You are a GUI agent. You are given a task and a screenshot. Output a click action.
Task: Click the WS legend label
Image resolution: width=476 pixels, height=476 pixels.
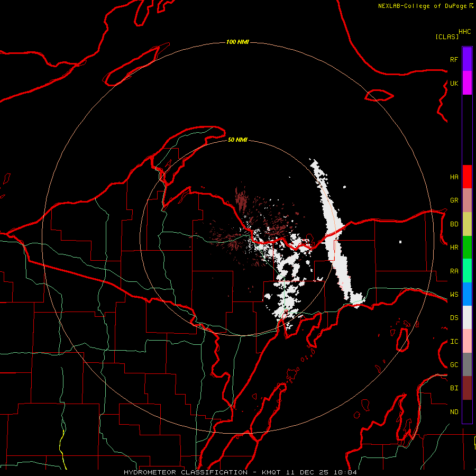tap(454, 295)
